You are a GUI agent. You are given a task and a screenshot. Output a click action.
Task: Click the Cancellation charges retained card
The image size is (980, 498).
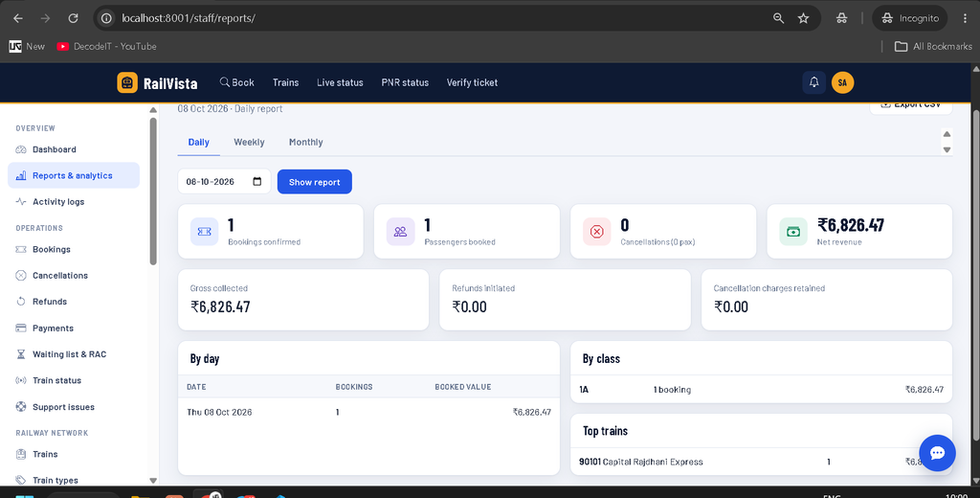[x=827, y=300]
